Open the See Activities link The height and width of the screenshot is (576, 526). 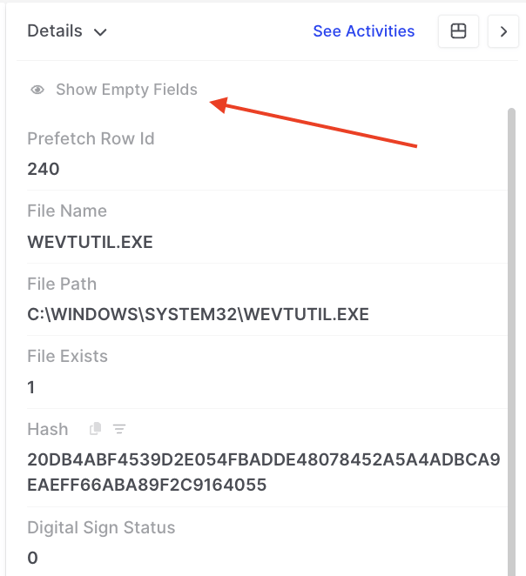click(x=364, y=31)
